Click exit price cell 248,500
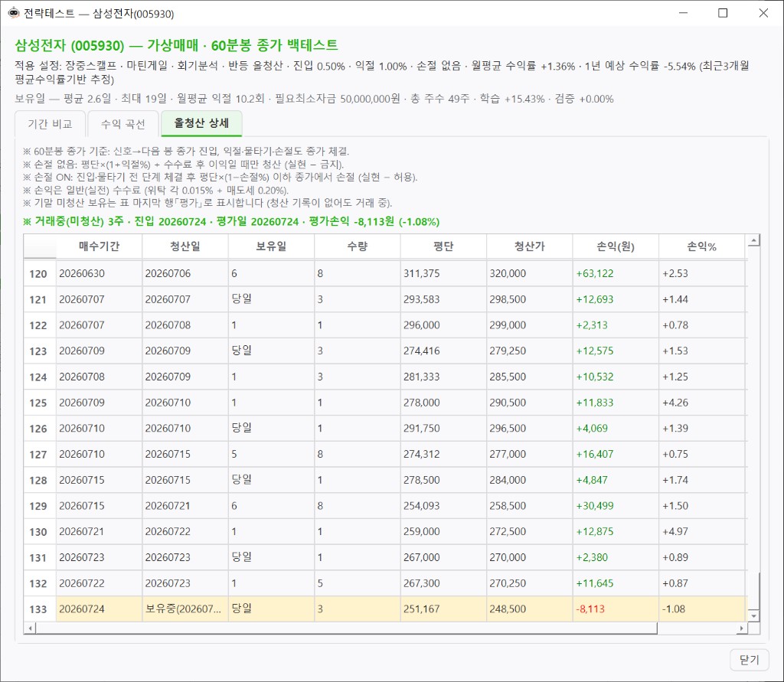 (530, 609)
